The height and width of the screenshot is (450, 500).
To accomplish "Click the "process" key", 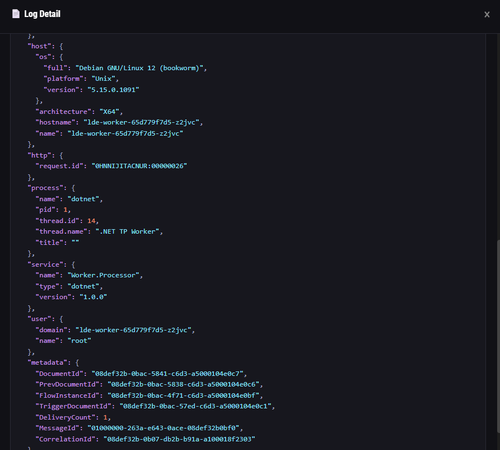I will pos(45,188).
